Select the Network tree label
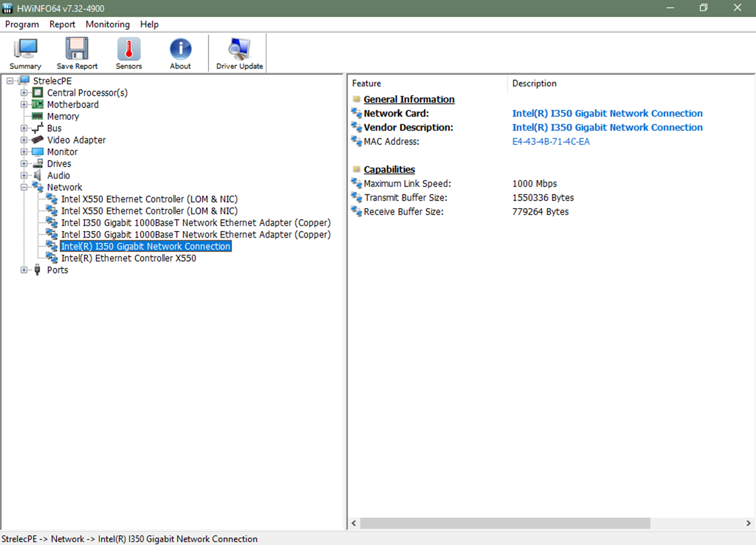The image size is (756, 545). point(65,187)
